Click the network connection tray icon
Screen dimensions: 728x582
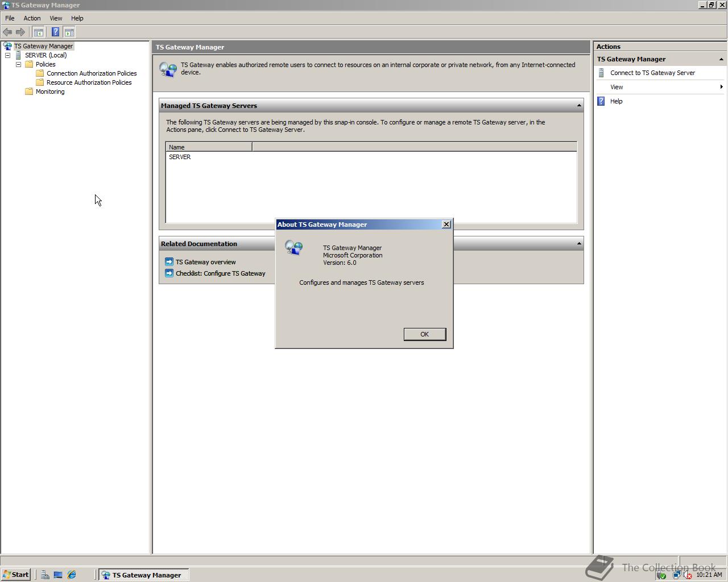[676, 575]
